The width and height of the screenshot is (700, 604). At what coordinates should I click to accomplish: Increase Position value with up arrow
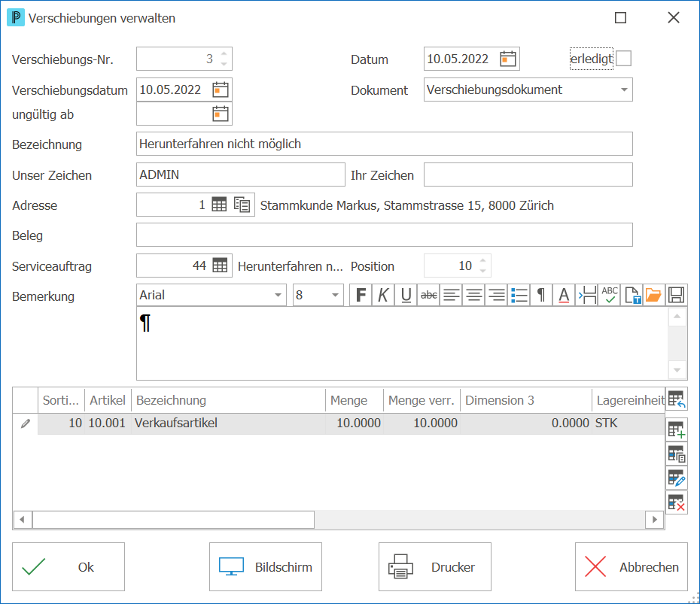pyautogui.click(x=483, y=260)
